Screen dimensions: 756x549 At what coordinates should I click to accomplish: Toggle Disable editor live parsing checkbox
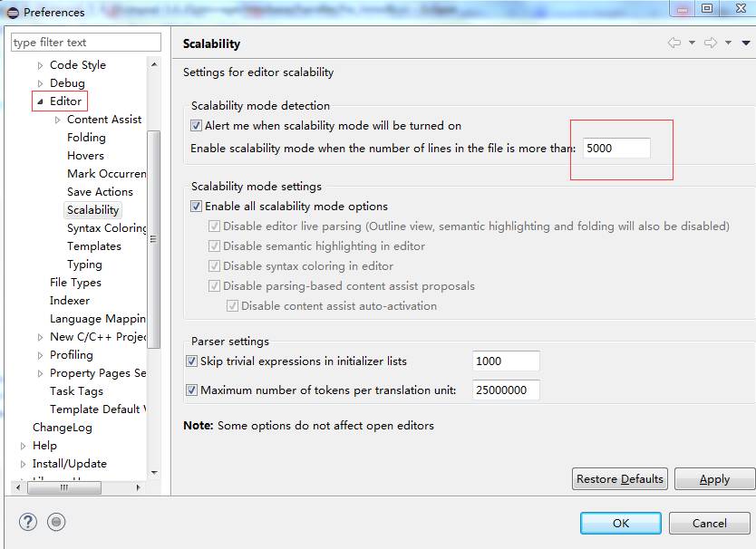[x=214, y=226]
